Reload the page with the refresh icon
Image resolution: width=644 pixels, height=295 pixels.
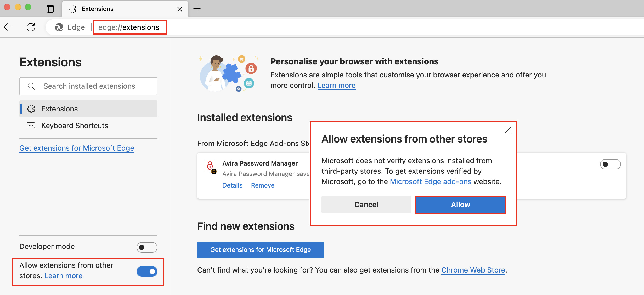[31, 27]
